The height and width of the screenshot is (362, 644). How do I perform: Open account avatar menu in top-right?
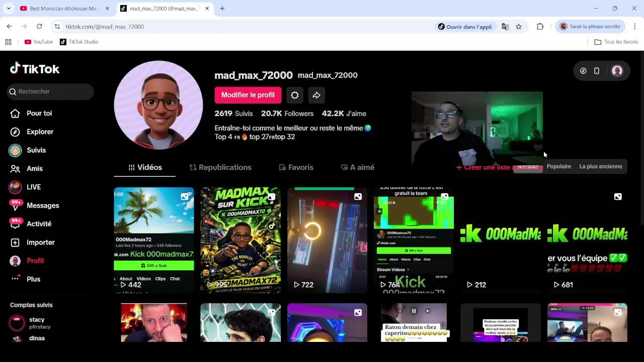617,71
